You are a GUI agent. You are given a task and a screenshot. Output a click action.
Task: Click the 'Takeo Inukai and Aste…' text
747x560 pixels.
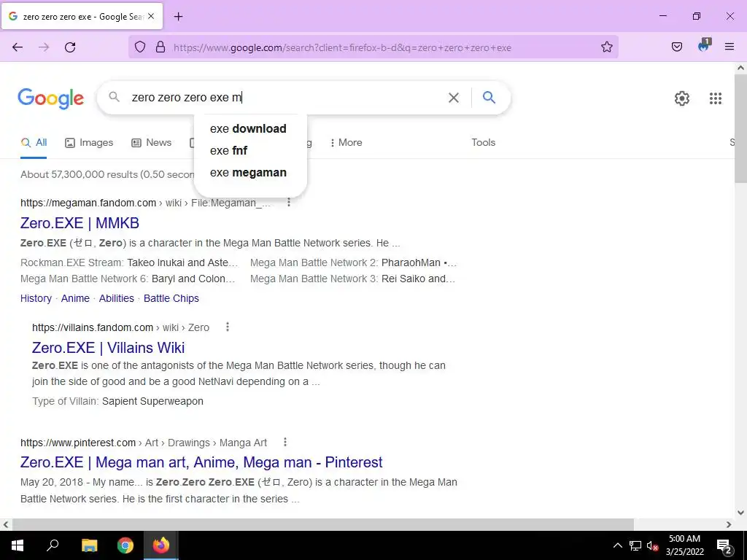click(x=182, y=262)
